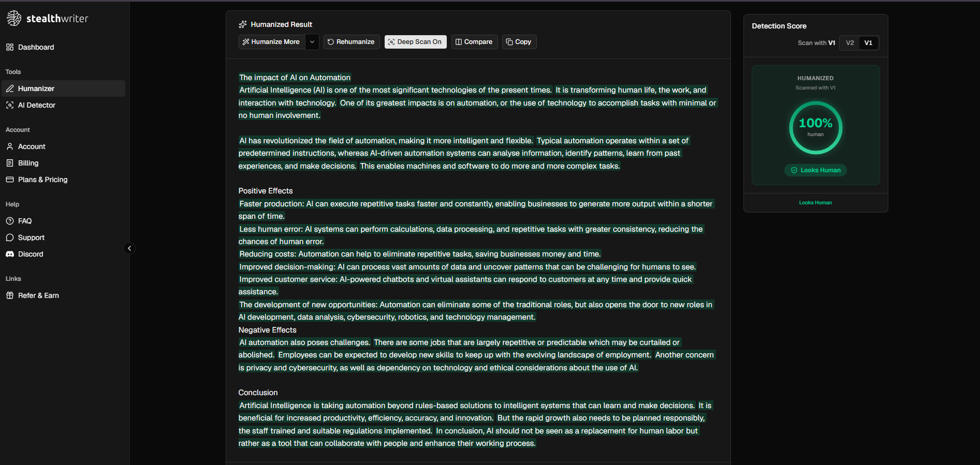Open the Refer & Earn link
Screen dimensions: 980x465
tap(63, 295)
